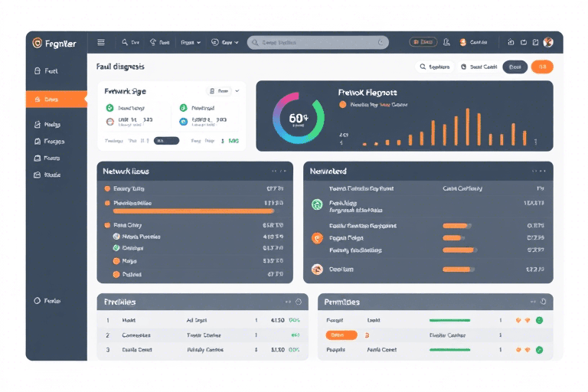This screenshot has height=392, width=588.
Task: Click the clock icon in right Prmildes panel header
Action: click(544, 302)
